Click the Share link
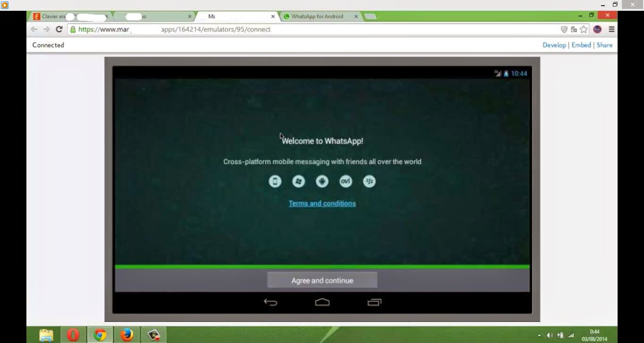644x343 pixels. (x=604, y=45)
